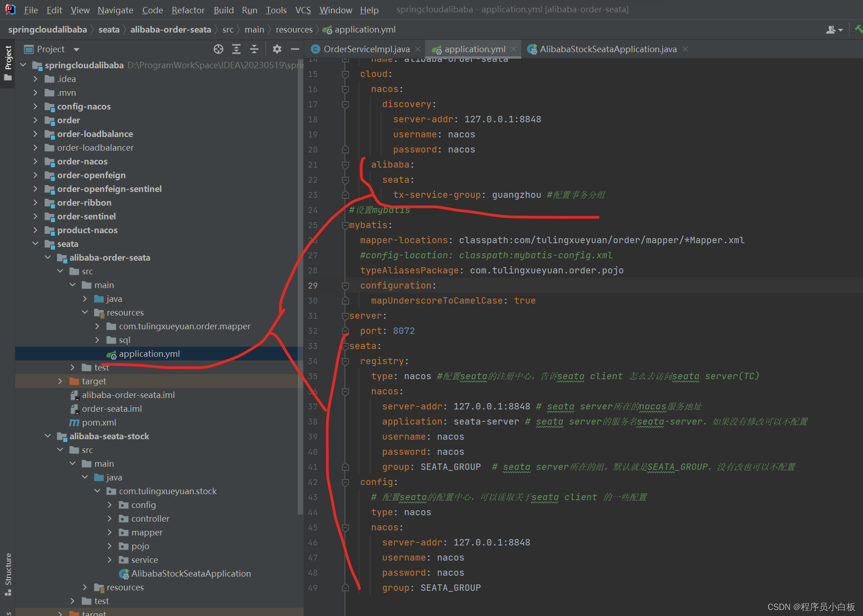Close the application.yml tab
The image size is (863, 616).
click(x=513, y=49)
